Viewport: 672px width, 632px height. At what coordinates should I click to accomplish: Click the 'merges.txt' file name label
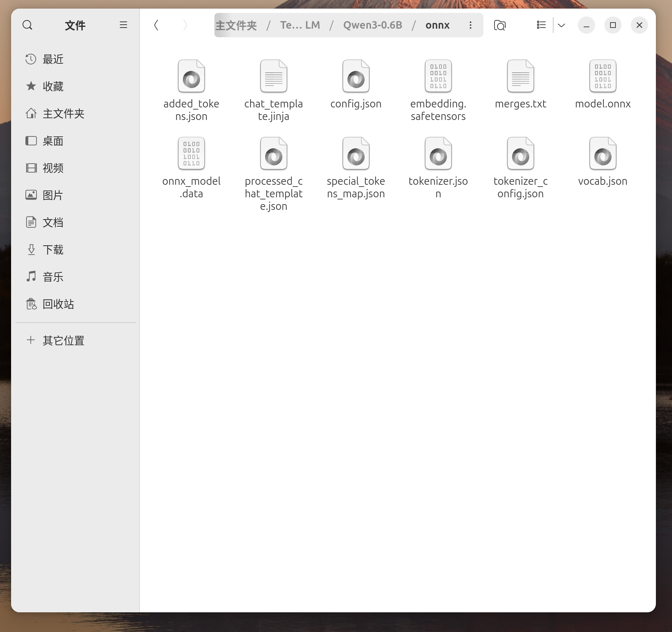point(521,104)
